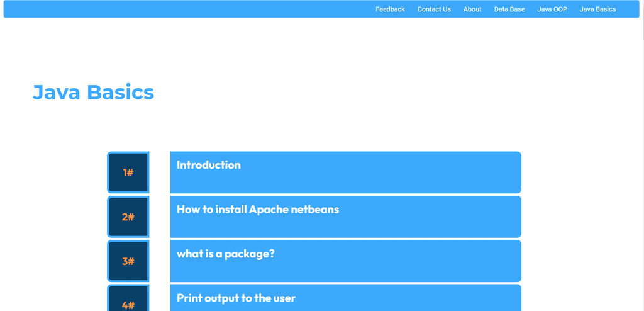This screenshot has width=644, height=311.
Task: Switch to the Data Base section
Action: (x=509, y=9)
